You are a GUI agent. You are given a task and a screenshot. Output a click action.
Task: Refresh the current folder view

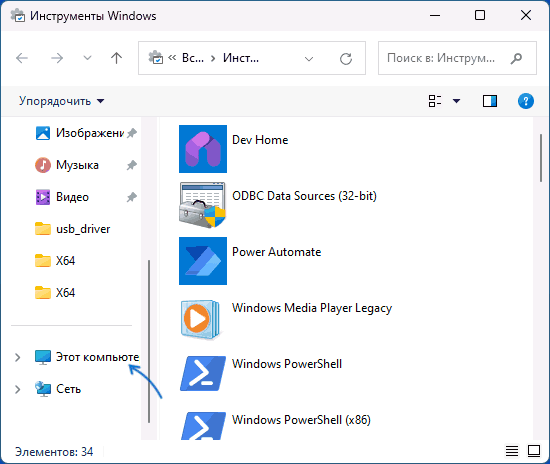tap(346, 59)
